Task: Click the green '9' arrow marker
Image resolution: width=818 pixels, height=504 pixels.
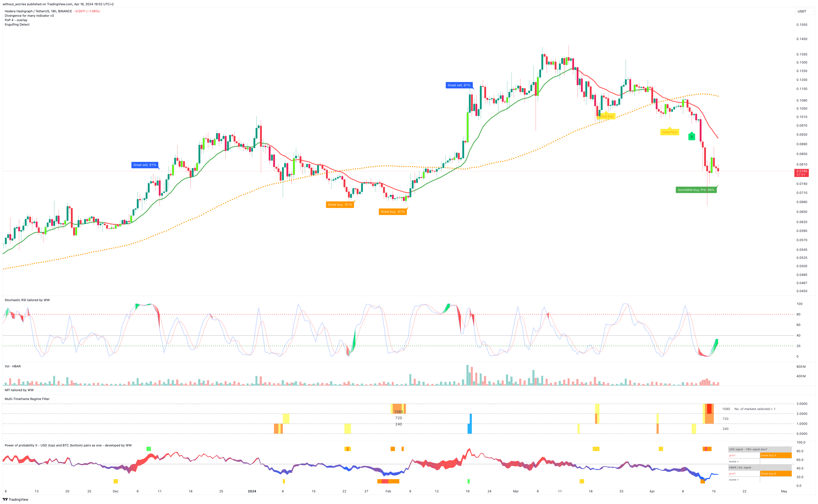Action: (x=692, y=136)
